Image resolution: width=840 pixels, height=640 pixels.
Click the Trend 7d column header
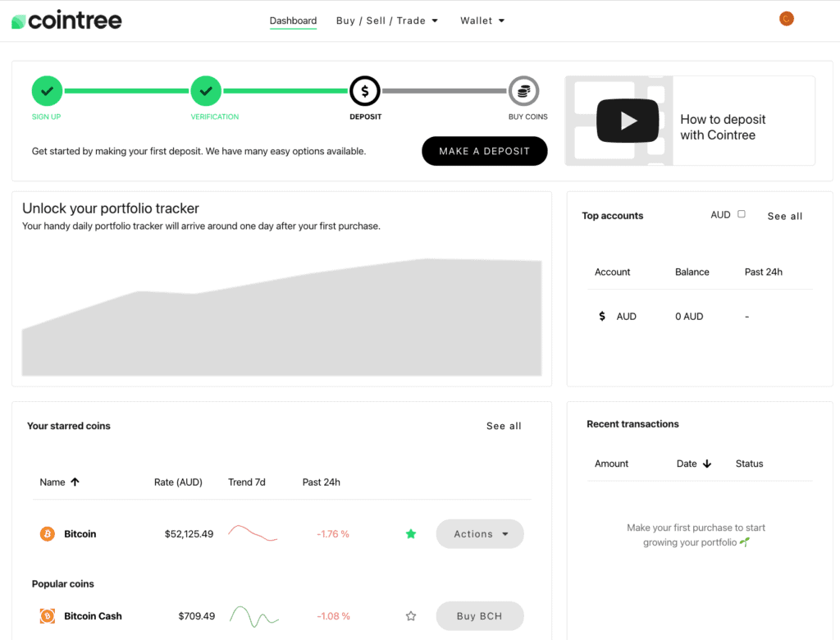[x=247, y=482]
